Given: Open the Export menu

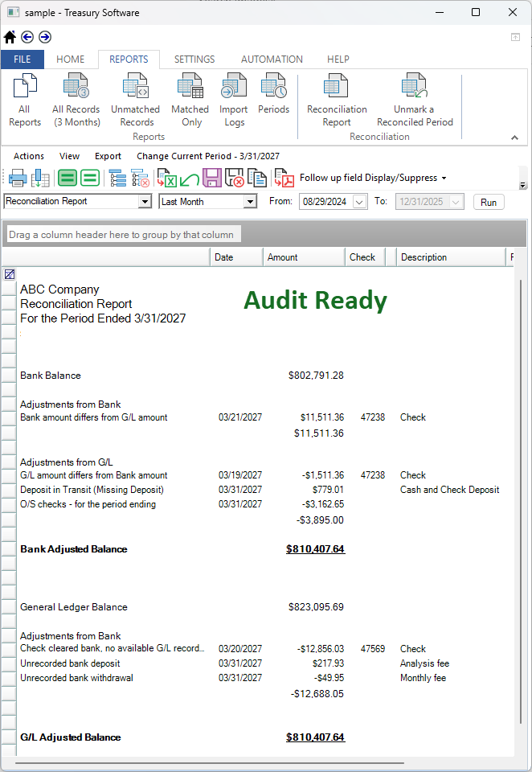Looking at the screenshot, I should (108, 156).
